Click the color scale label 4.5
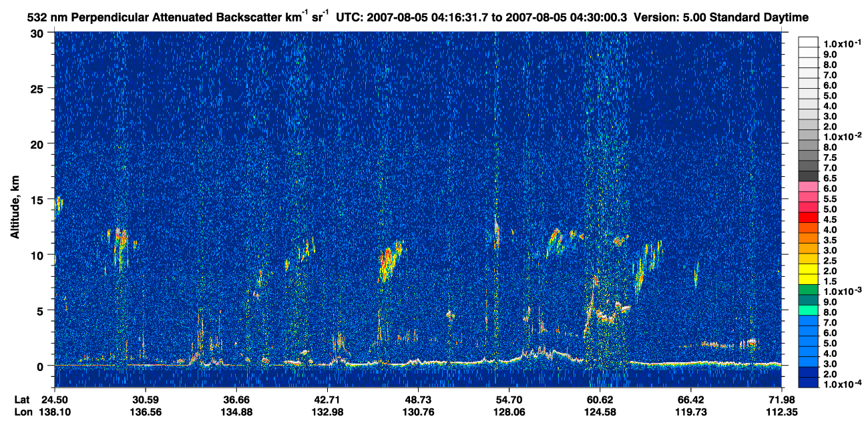This screenshot has width=868, height=445. coord(830,219)
